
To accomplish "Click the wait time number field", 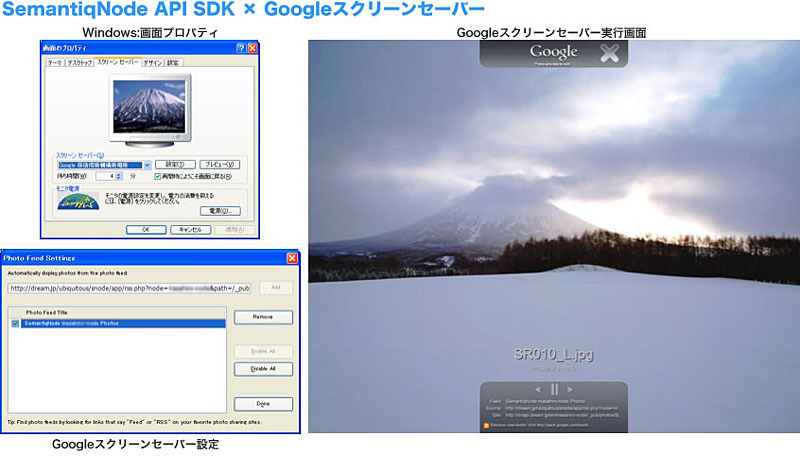I will 106,176.
